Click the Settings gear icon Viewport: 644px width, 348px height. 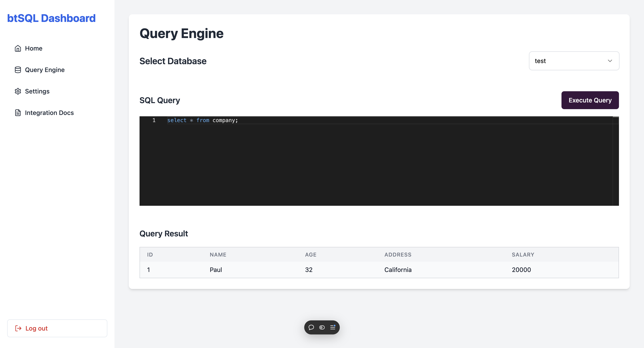(18, 91)
